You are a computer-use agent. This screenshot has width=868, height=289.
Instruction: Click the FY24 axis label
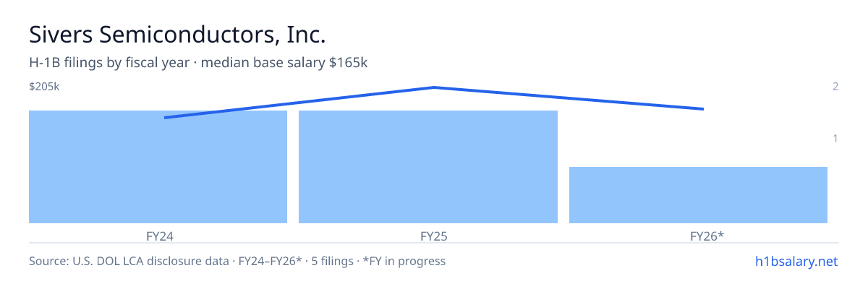click(158, 236)
